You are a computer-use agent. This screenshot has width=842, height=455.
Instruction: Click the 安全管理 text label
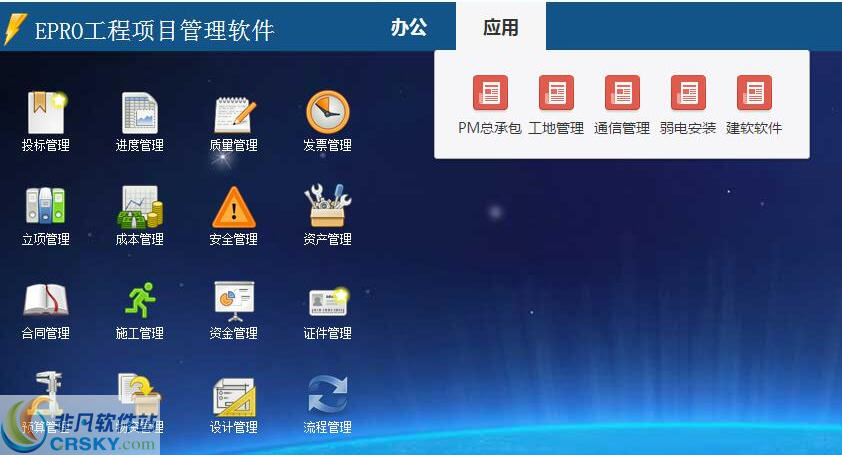click(234, 239)
